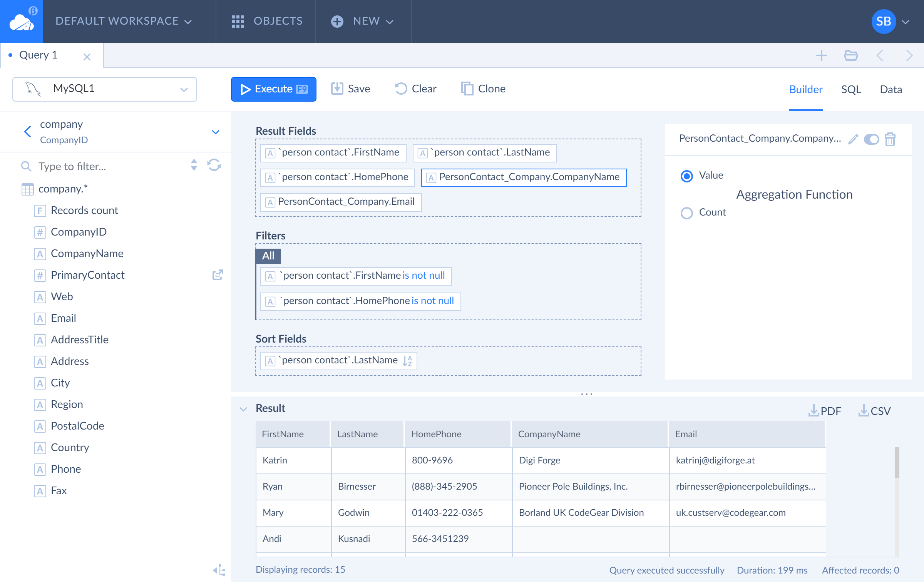Click the Execute button
The height and width of the screenshot is (582, 924).
click(x=274, y=89)
